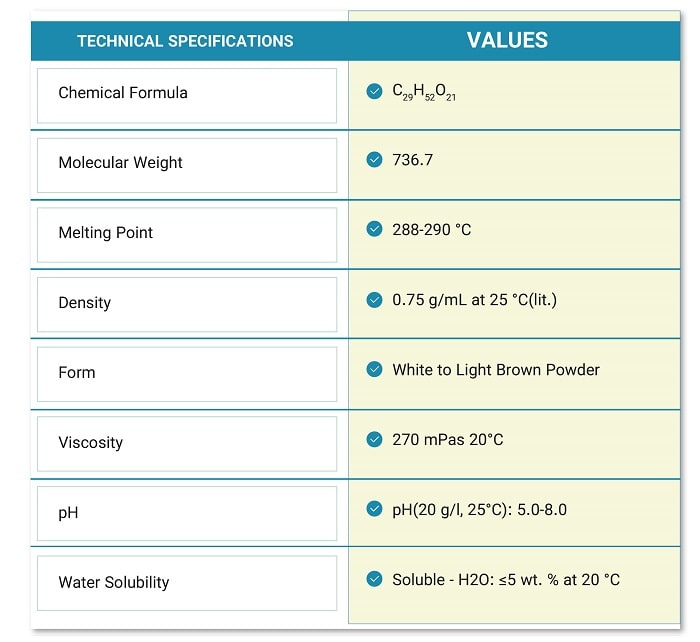This screenshot has width=700, height=642.
Task: Click the checkmark icon next to Soluble - H2O
Action: click(x=375, y=579)
